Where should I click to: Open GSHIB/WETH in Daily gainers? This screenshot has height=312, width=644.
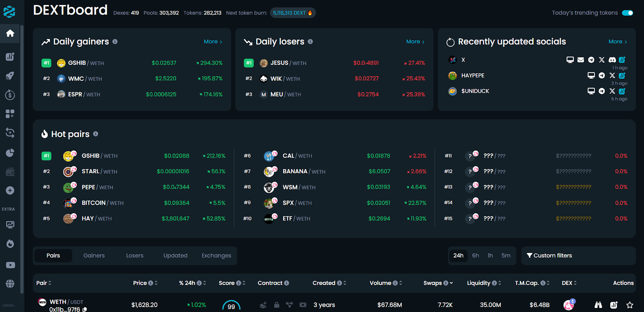(x=132, y=63)
